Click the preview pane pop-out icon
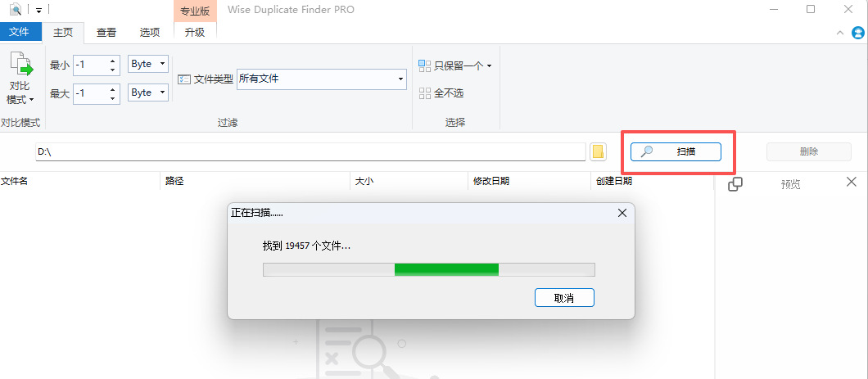The image size is (868, 379). pos(735,184)
